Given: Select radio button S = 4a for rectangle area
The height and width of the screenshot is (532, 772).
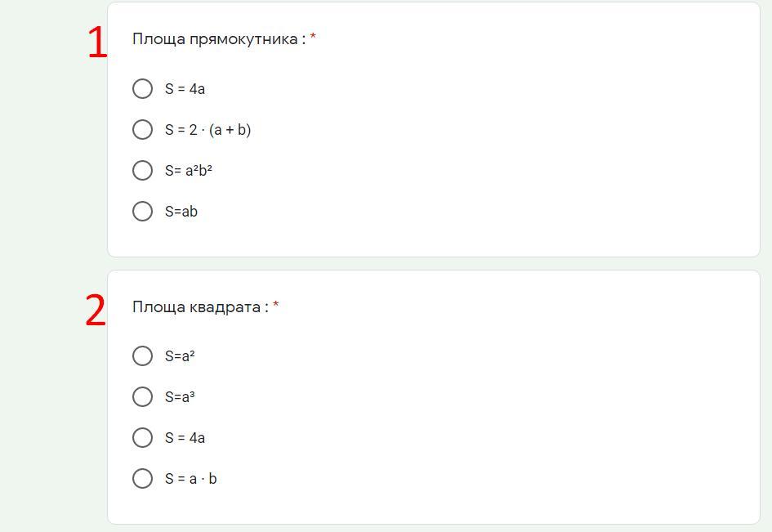Looking at the screenshot, I should (142, 88).
